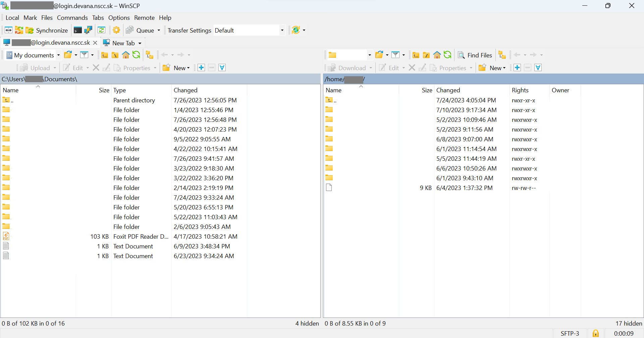
Task: Open the Commands menu
Action: pyautogui.click(x=72, y=18)
